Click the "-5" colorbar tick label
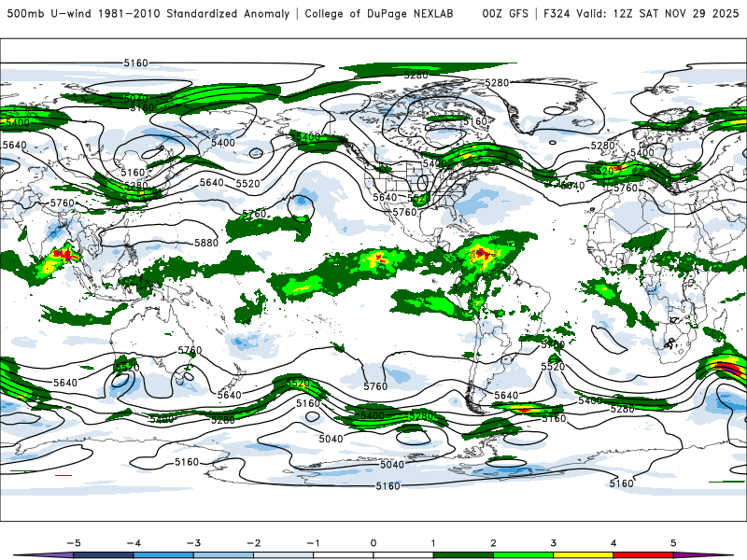This screenshot has height=560, width=747. [x=74, y=543]
